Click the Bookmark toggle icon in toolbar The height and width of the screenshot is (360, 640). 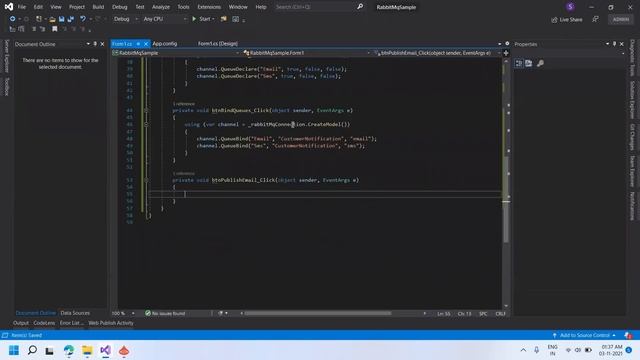click(x=55, y=29)
